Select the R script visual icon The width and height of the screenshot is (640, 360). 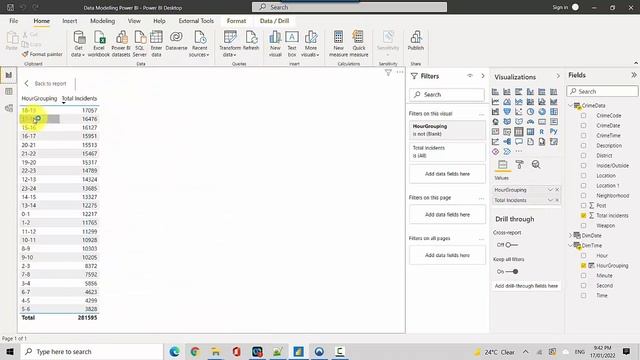pos(542,131)
